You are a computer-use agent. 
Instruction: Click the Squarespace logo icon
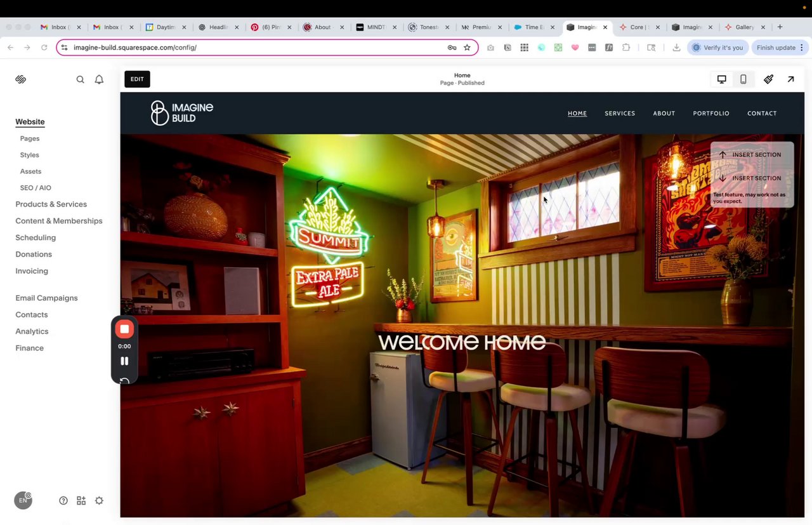coord(21,79)
